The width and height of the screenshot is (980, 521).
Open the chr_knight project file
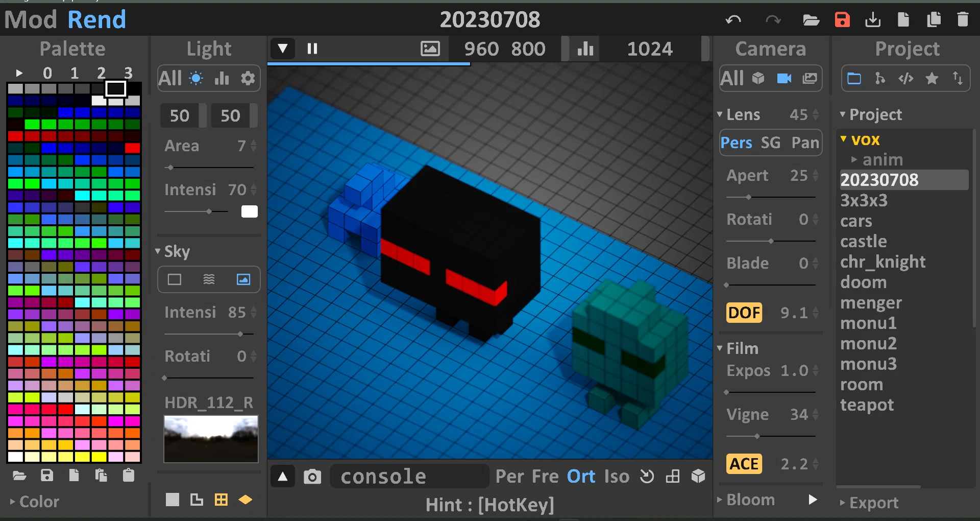tap(883, 262)
